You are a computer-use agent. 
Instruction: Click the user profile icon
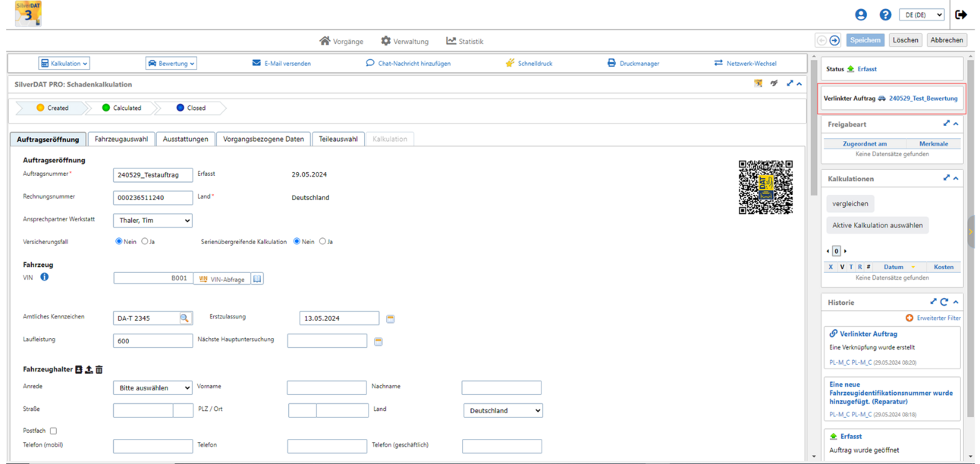[x=860, y=14]
